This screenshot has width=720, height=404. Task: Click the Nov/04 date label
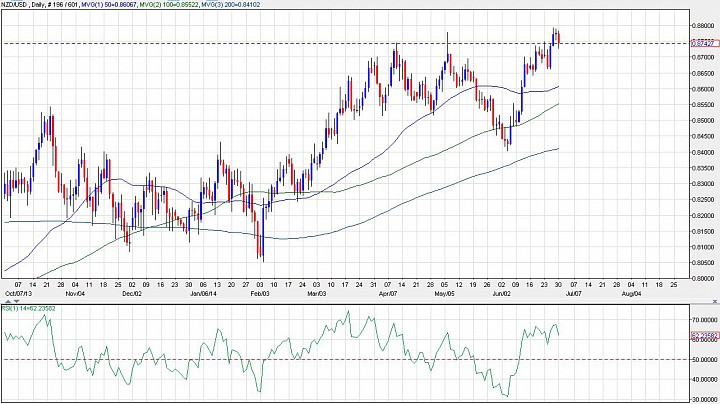pyautogui.click(x=75, y=293)
